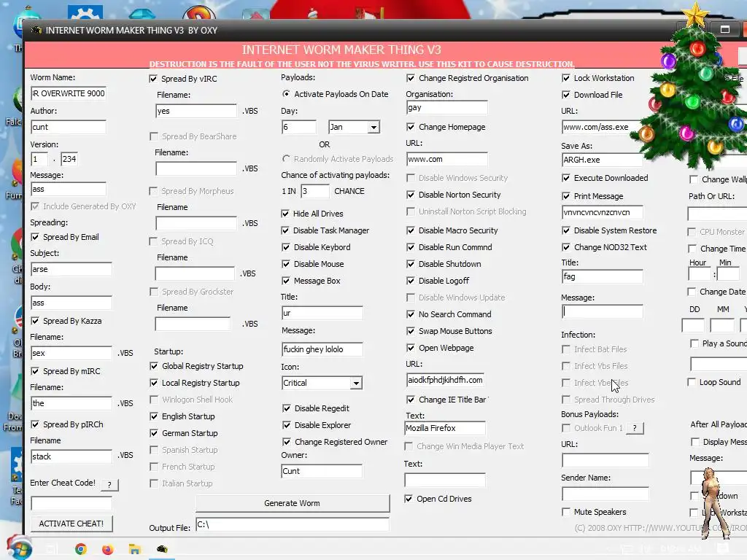
Task: Open Firefox from the taskbar
Action: coord(108,549)
